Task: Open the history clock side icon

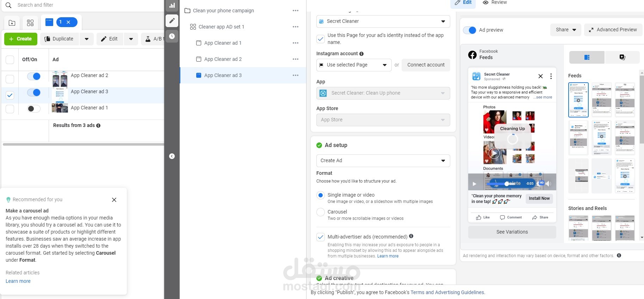Action: (x=172, y=36)
